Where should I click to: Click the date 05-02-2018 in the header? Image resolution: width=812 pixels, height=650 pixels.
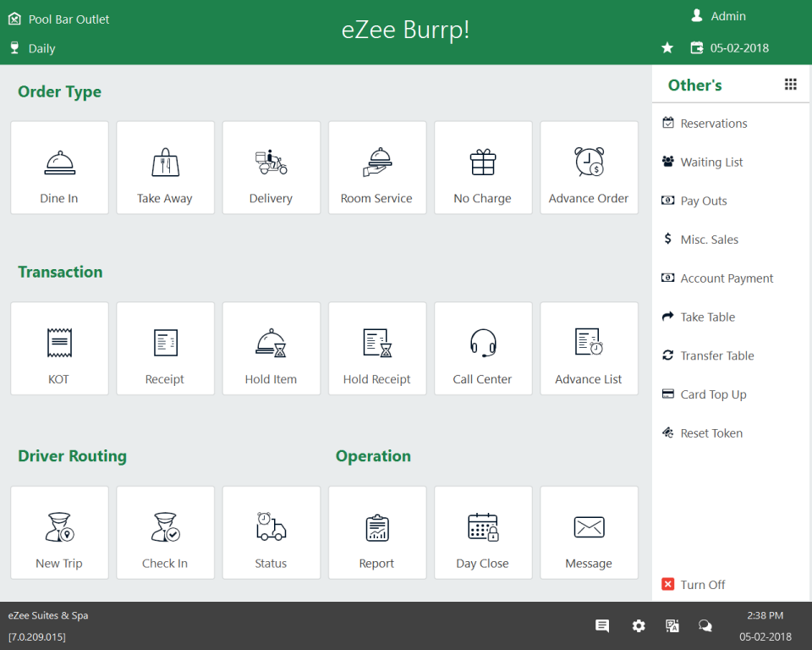click(738, 48)
